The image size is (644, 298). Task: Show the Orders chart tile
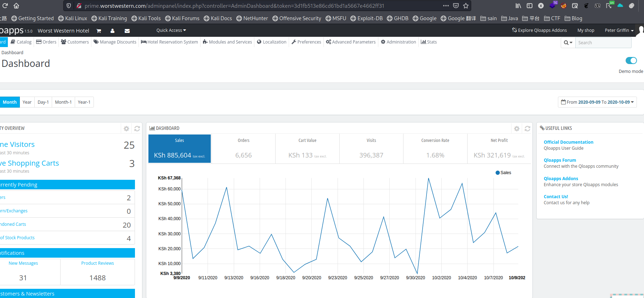tap(243, 149)
